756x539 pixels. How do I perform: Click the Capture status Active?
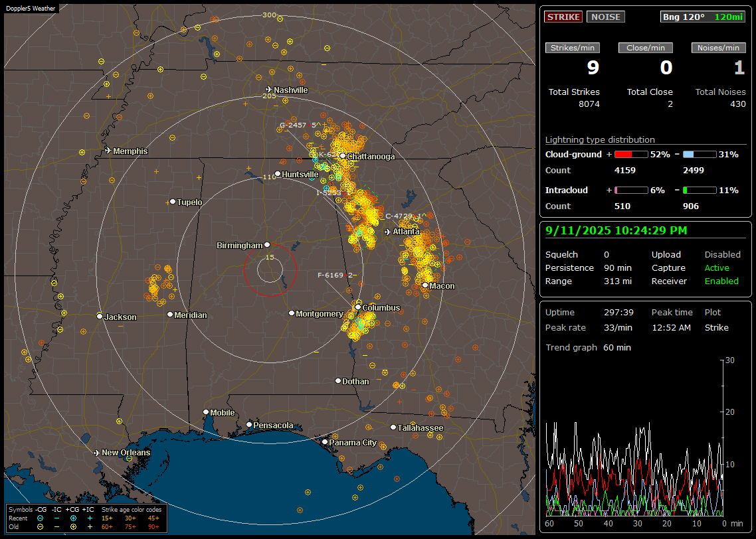coord(716,268)
